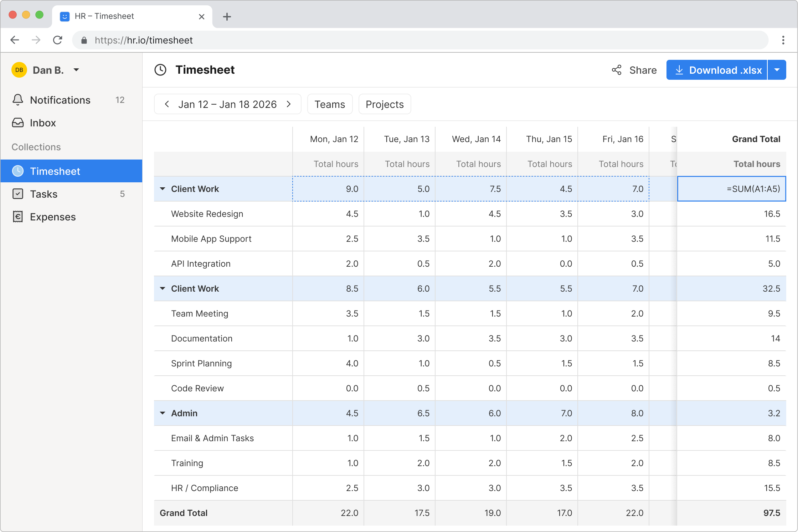Viewport: 798px width, 532px height.
Task: Click the Share network icon
Action: [617, 70]
